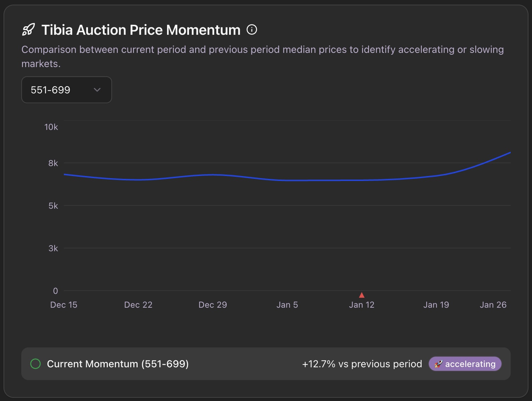Screen dimensions: 532x401
Task: Click the Jan 26 axis label
Action: (x=493, y=305)
